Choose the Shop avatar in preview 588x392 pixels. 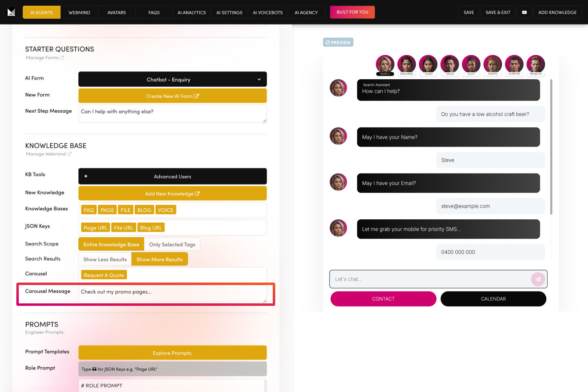(x=471, y=64)
